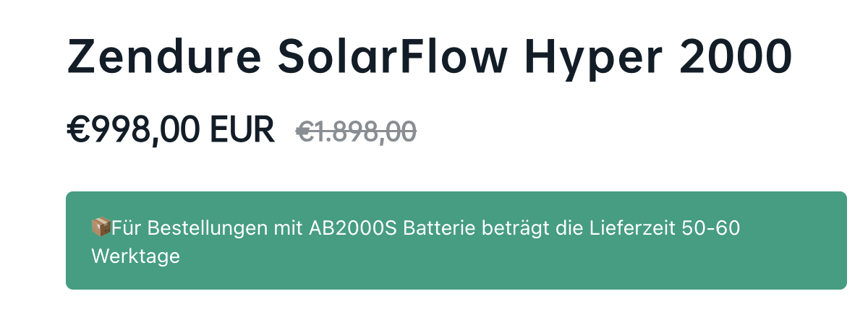Click the green delivery notice banner
This screenshot has height=312, width=868.
456,240
